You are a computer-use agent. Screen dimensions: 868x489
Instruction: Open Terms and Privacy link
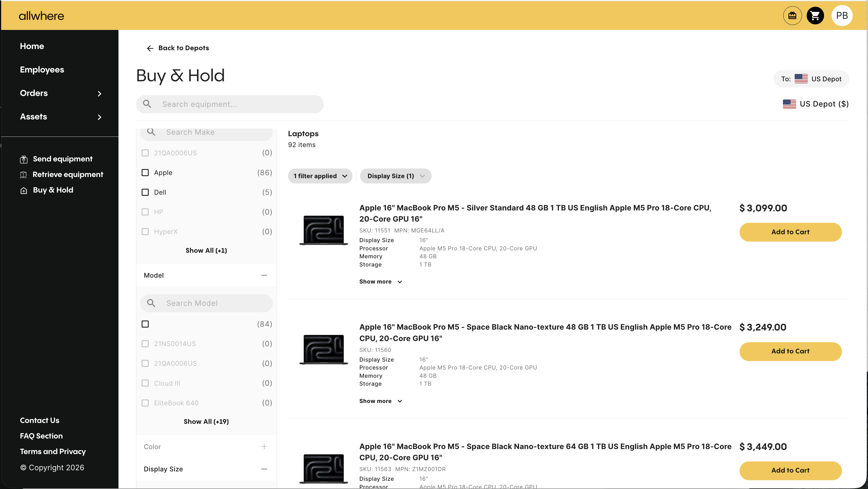52,451
